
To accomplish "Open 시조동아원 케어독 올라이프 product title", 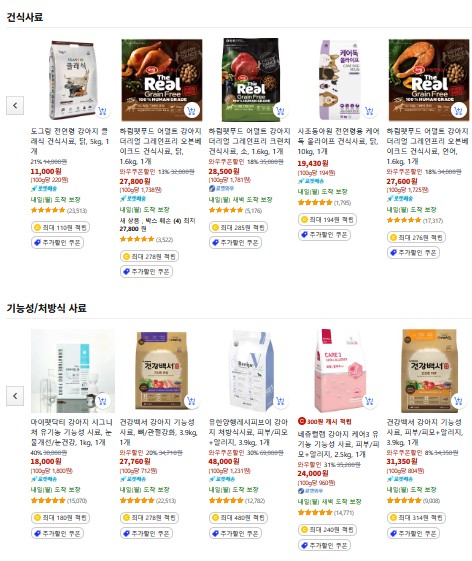I will [x=338, y=141].
